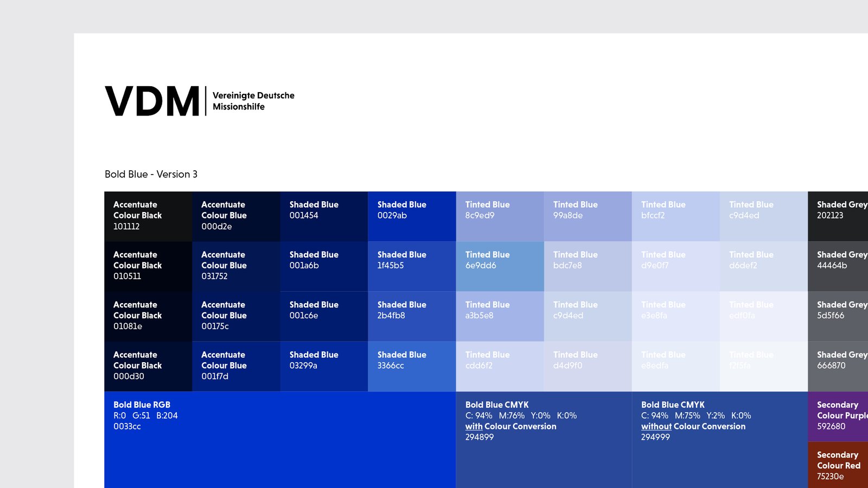
Task: Click Shaded Grey 5d5f66 swatch
Action: [x=838, y=316]
